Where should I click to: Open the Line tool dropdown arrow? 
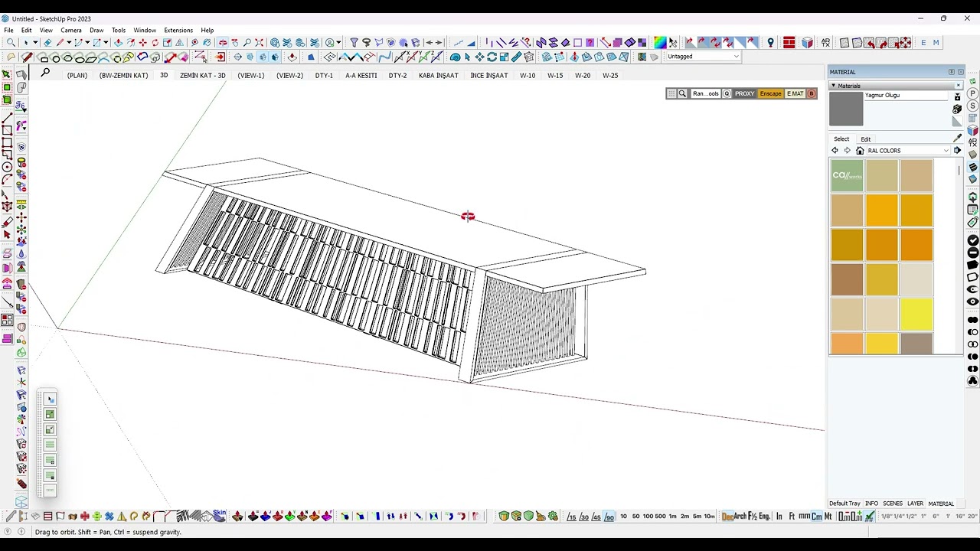69,42
